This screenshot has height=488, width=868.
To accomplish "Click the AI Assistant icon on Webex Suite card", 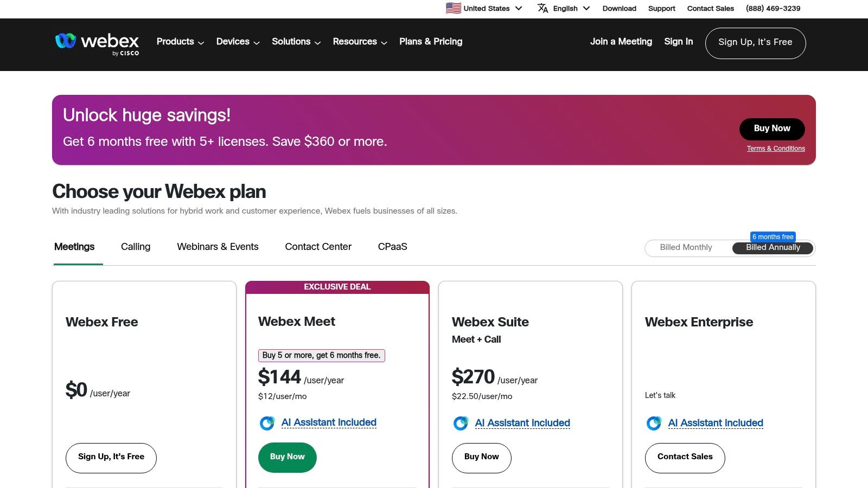I will (461, 423).
